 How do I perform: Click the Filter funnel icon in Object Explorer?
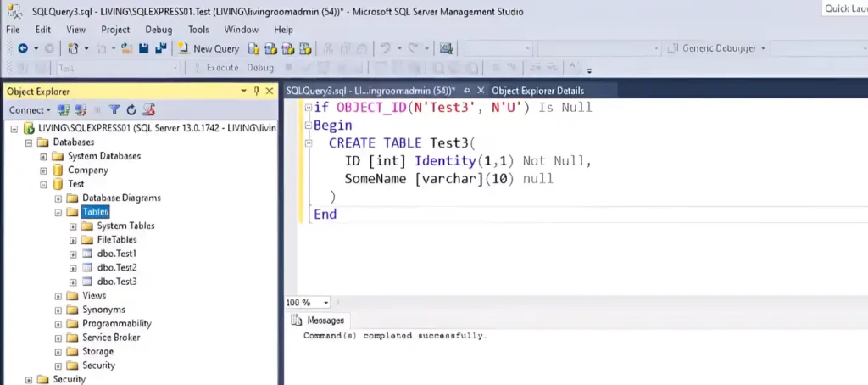pos(114,109)
